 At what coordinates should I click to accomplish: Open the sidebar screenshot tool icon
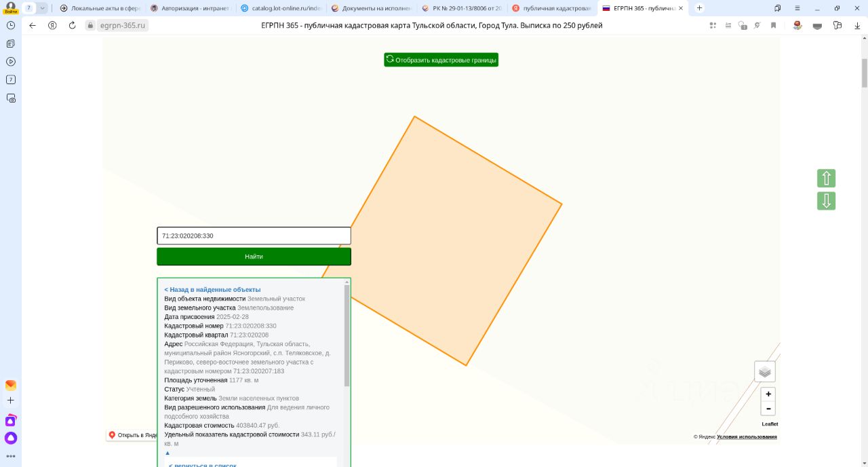pyautogui.click(x=11, y=98)
